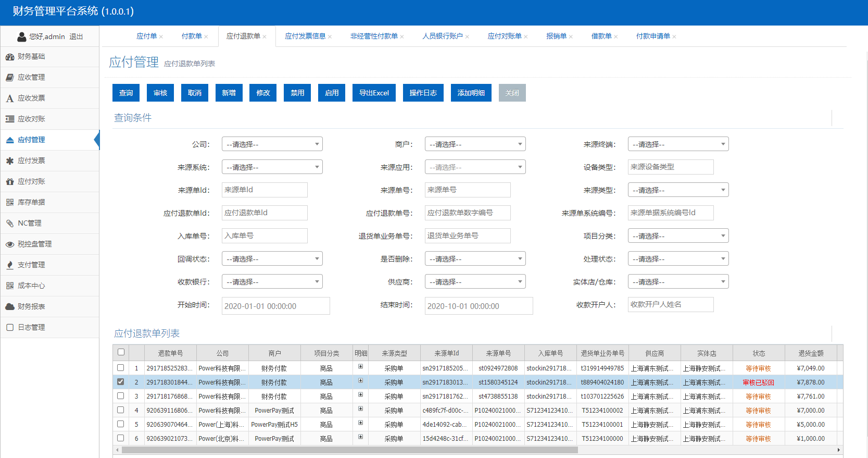Image resolution: width=868 pixels, height=458 pixels.
Task: Switch to the 应付发票信息 tab
Action: 305,36
